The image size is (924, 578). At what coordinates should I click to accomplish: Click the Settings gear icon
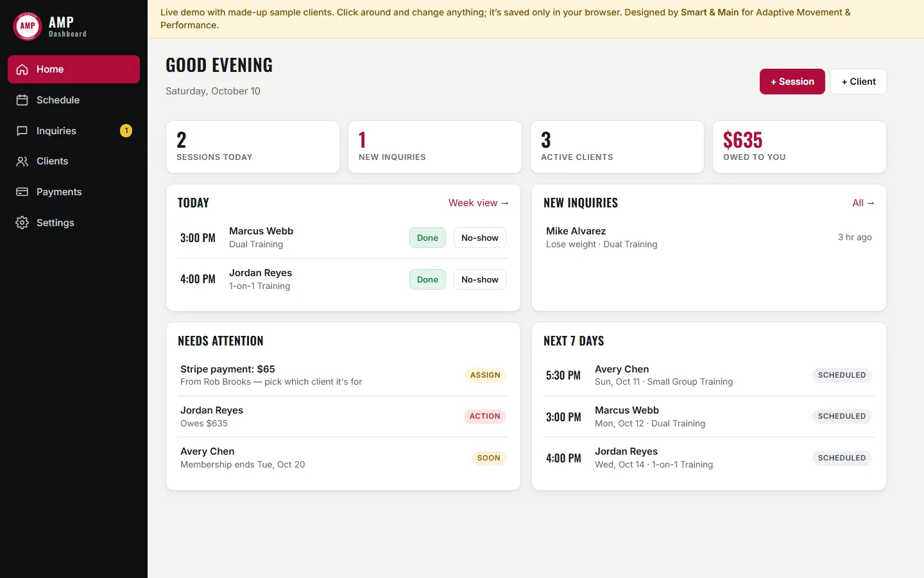tap(22, 223)
